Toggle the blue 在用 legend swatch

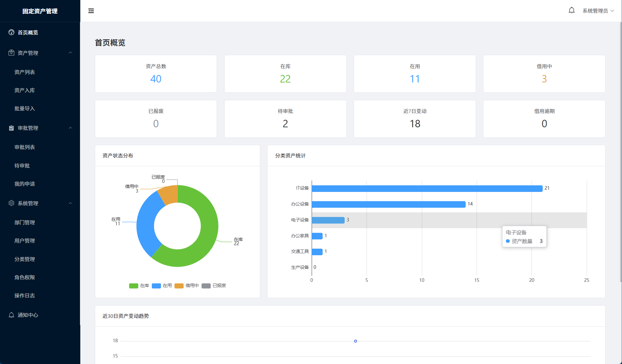(x=156, y=286)
